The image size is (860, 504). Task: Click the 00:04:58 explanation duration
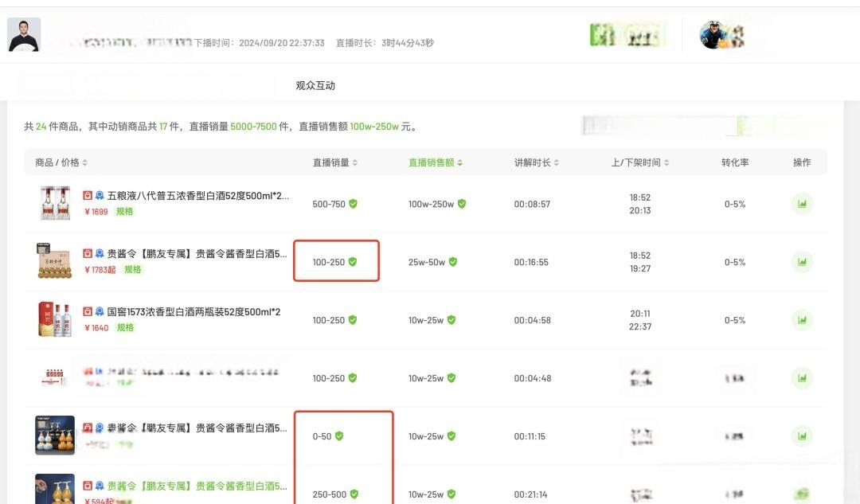point(532,320)
